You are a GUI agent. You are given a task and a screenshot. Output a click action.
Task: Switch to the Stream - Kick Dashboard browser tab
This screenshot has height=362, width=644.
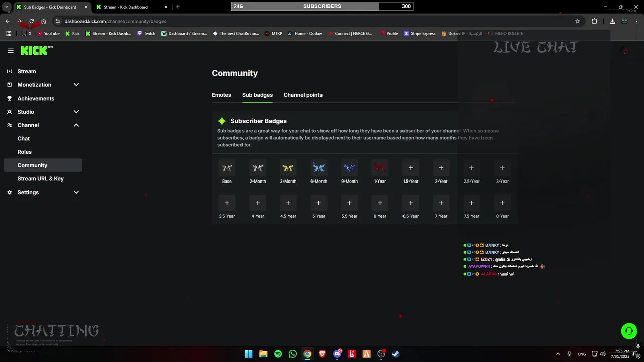[x=130, y=7]
